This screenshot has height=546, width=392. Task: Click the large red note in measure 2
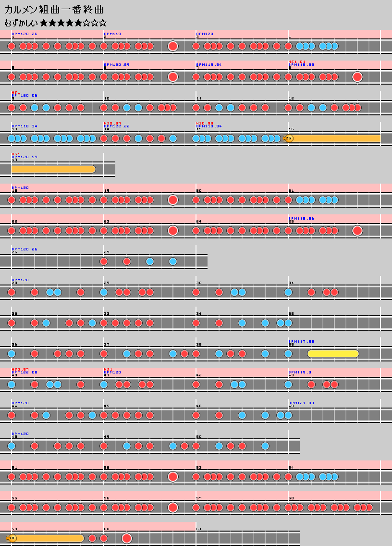coord(173,46)
